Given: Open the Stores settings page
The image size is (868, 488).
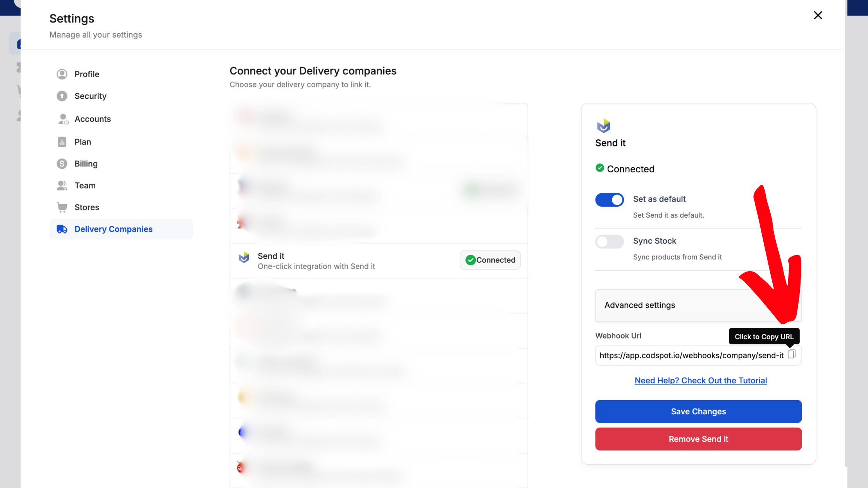Looking at the screenshot, I should click(121, 207).
